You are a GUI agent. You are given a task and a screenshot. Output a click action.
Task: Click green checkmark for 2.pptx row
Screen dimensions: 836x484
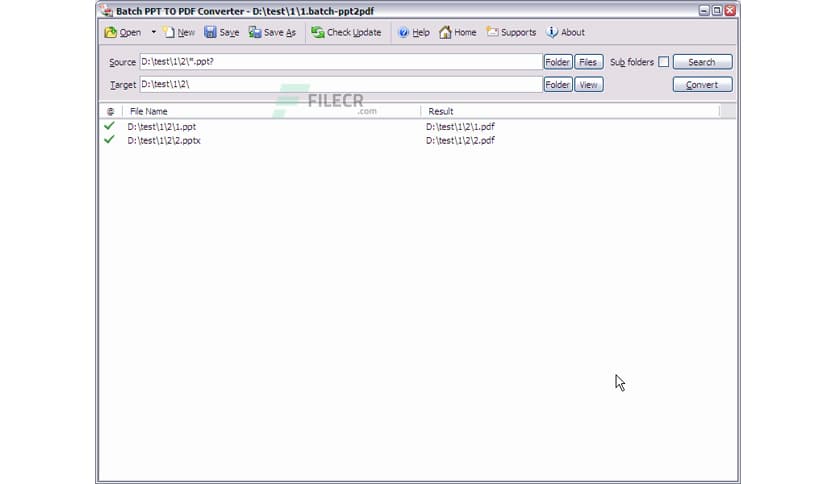click(109, 140)
